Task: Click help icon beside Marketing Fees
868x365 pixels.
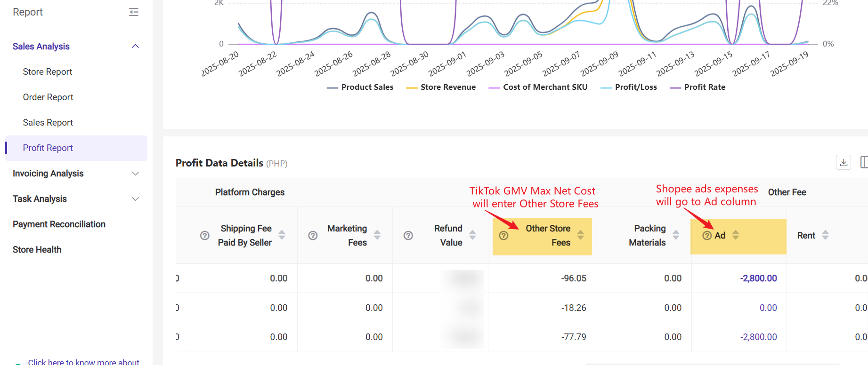Action: 313,236
